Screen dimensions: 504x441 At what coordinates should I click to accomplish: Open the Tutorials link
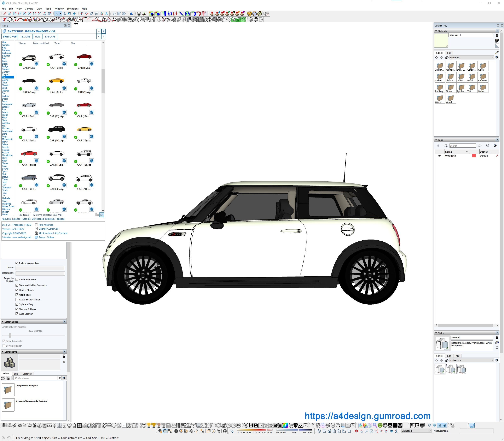coord(26,219)
